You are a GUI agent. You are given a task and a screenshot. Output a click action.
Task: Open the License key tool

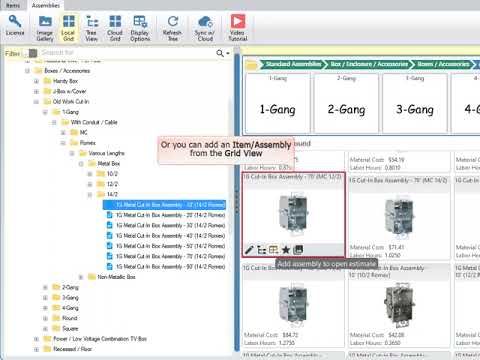pyautogui.click(x=15, y=26)
